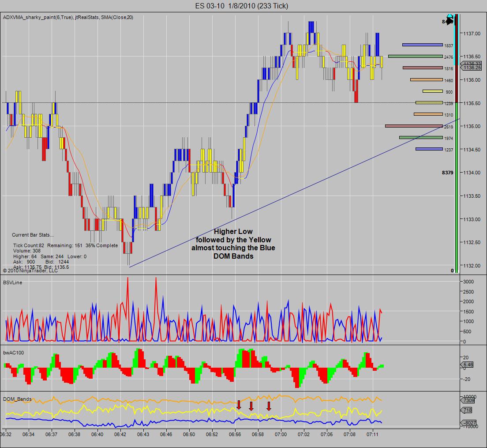487x448 pixels.
Task: Click the 07:00 time axis label
Action: tap(281, 434)
